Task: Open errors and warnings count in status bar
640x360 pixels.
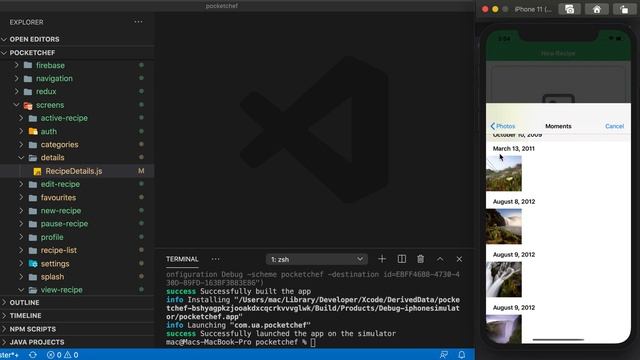Action: click(62, 355)
